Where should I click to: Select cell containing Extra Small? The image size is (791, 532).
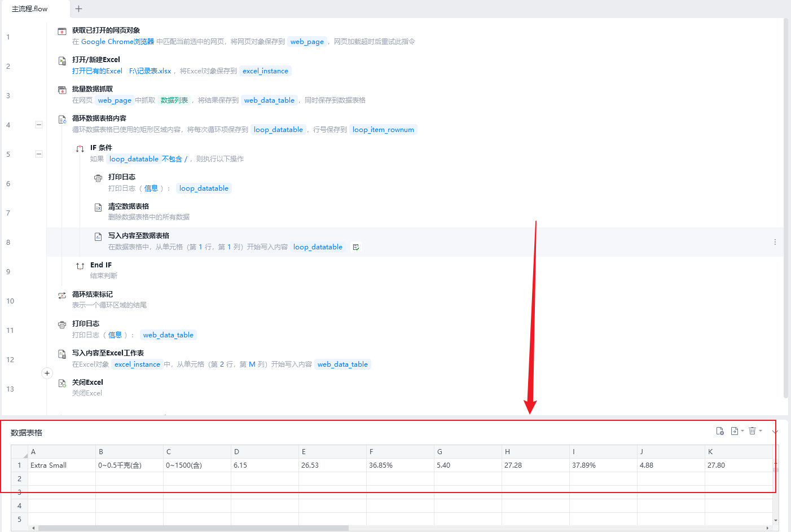(61, 465)
